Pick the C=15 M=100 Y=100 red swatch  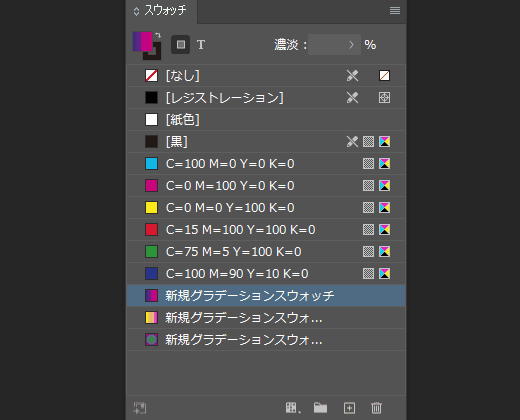[266, 230]
